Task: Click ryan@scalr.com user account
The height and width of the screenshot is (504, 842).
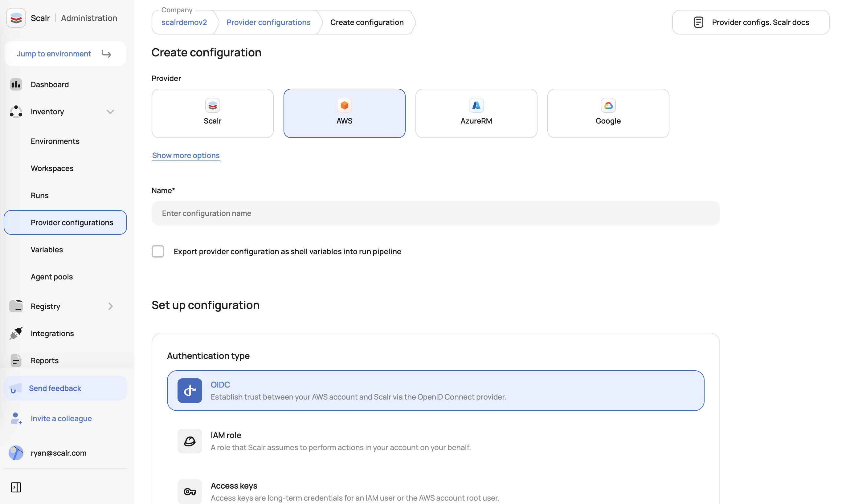Action: click(x=59, y=453)
